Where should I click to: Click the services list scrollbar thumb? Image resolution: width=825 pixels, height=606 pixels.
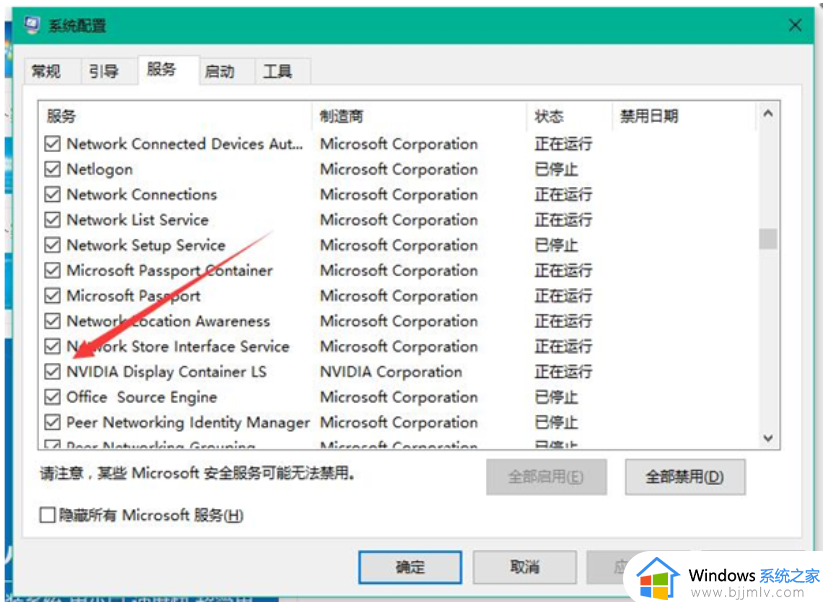[768, 239]
